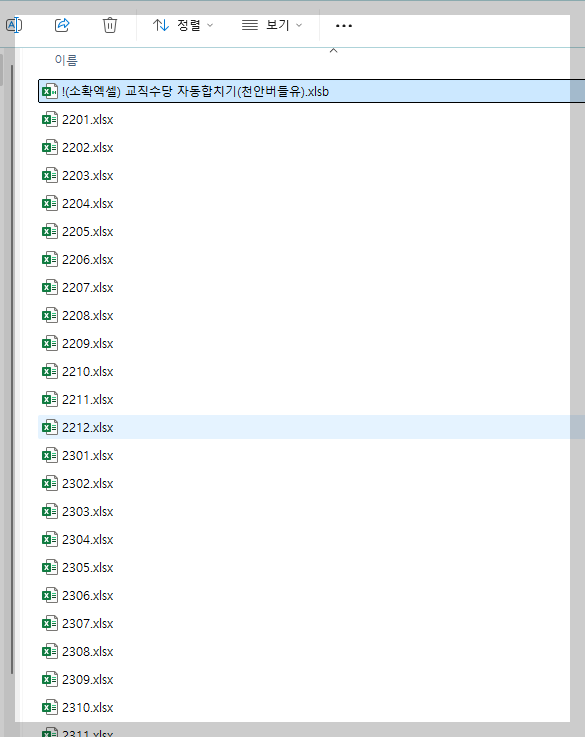
Task: Click the Excel icon next to 2210.xlsx
Action: click(50, 371)
